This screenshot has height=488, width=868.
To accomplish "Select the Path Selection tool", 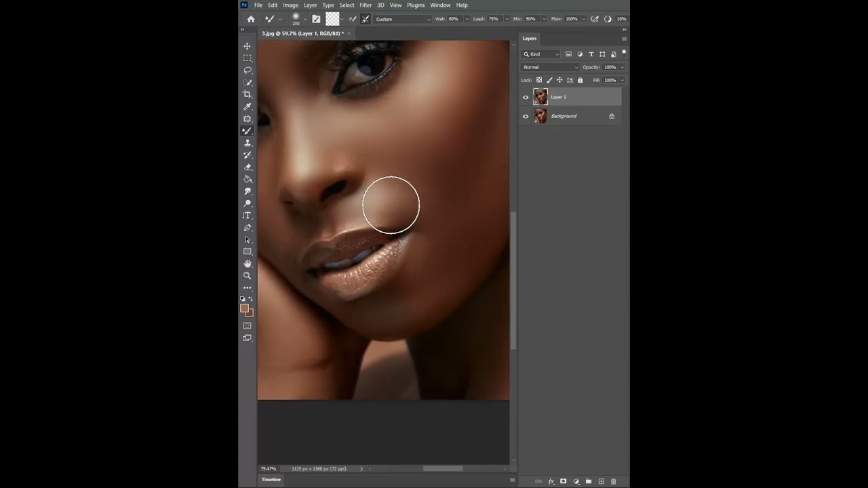I will pos(248,239).
